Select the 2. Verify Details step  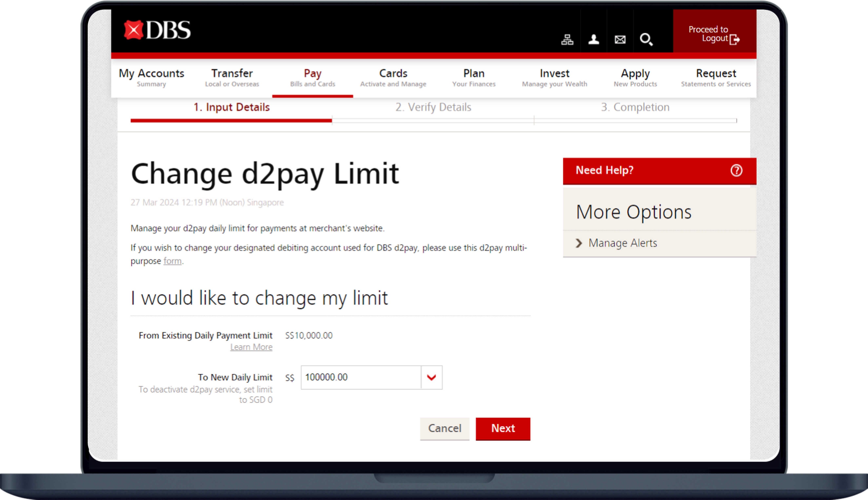click(433, 107)
